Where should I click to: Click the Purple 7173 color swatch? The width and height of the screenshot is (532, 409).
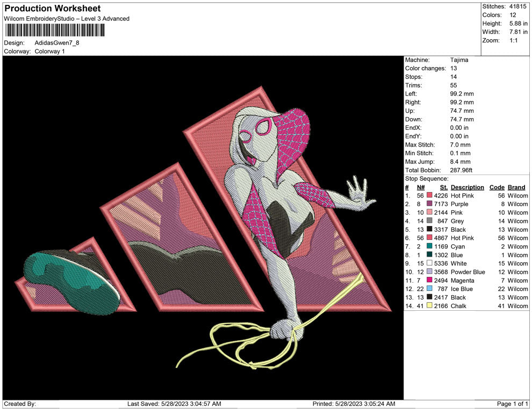click(x=429, y=203)
